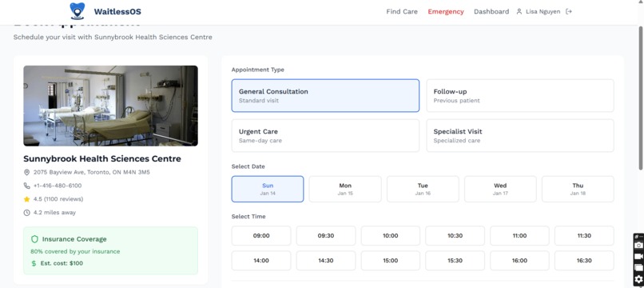Viewport: 644px width, 288px height.
Task: Click the WaitlessOS logo icon
Action: pyautogui.click(x=78, y=11)
